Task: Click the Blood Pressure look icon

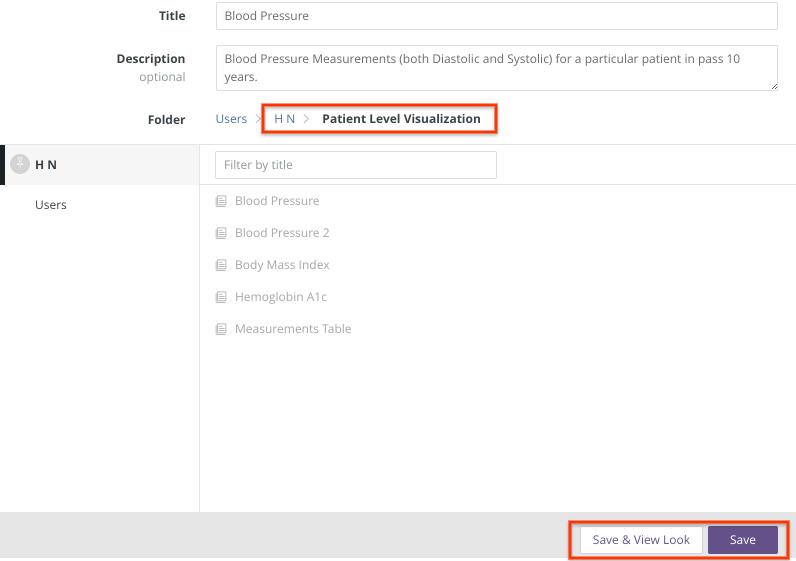Action: pos(221,201)
